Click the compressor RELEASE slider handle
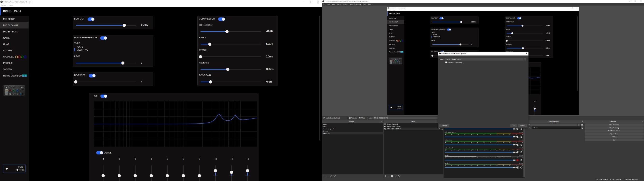This screenshot has height=181, width=644. point(228,70)
